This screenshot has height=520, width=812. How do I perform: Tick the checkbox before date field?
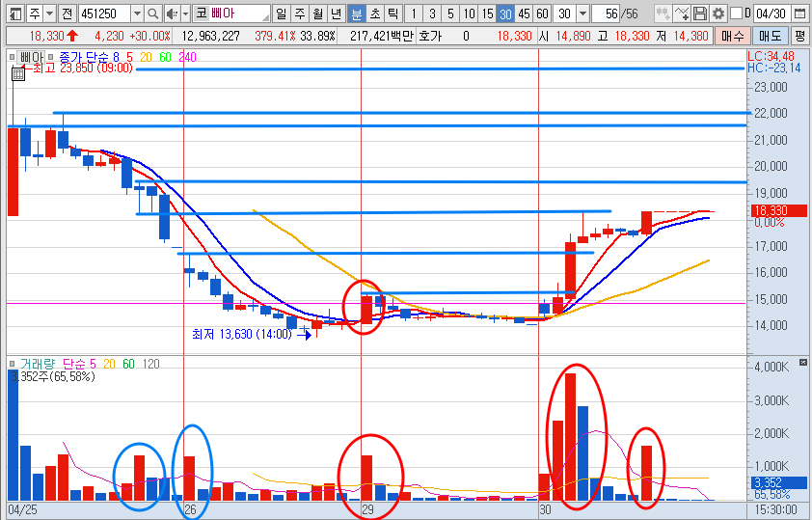pyautogui.click(x=736, y=14)
